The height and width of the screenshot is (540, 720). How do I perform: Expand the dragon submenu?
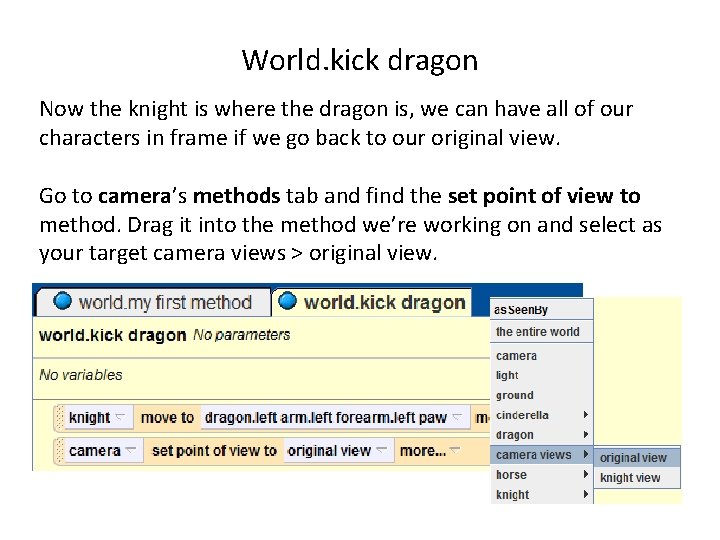point(542,435)
